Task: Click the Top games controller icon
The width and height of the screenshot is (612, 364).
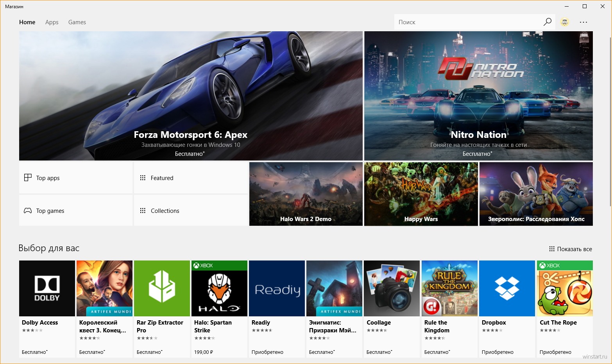Action: [28, 211]
